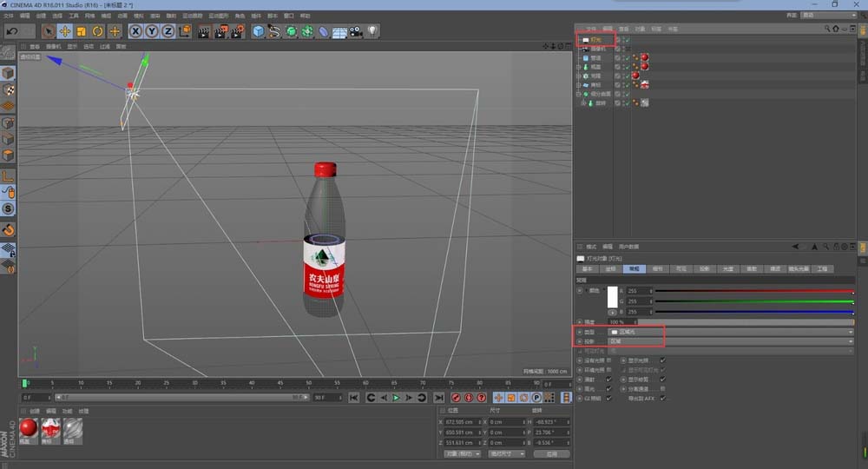Toggle the GI 照明 checkbox
This screenshot has height=469, width=868.
(608, 398)
